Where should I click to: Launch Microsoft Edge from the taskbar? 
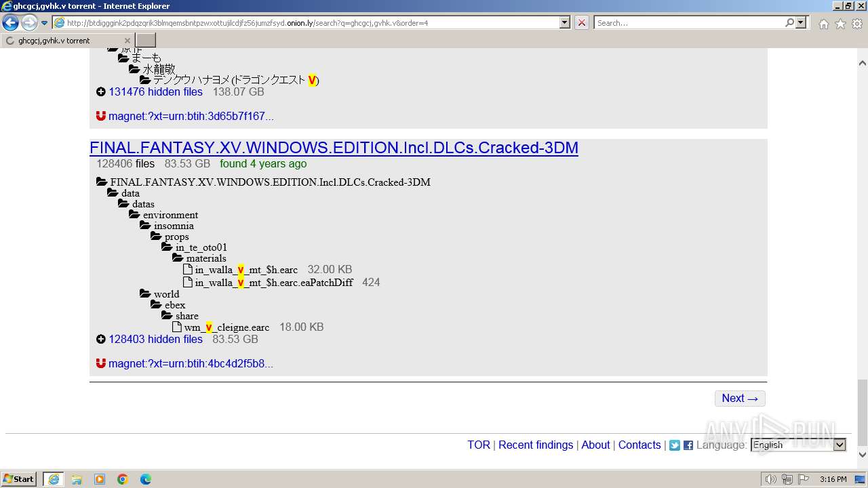146,479
